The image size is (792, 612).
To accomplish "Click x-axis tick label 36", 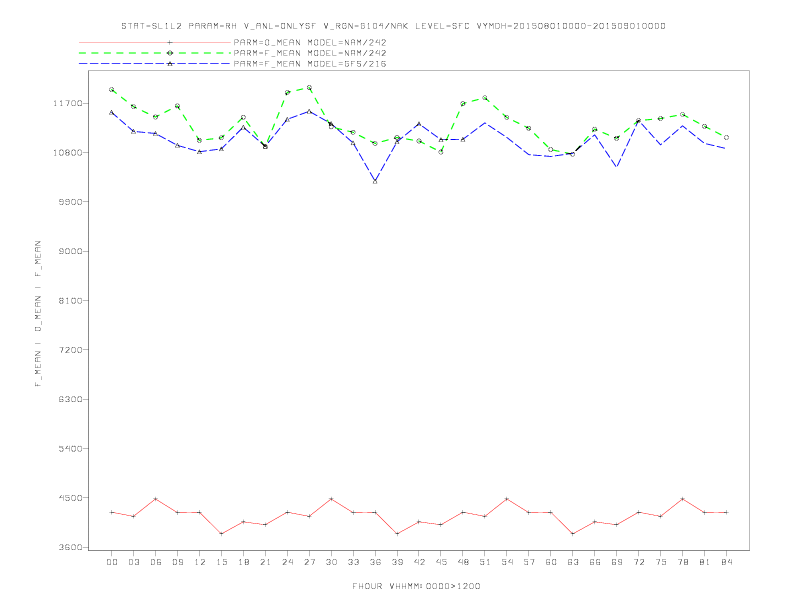I will pyautogui.click(x=375, y=562).
